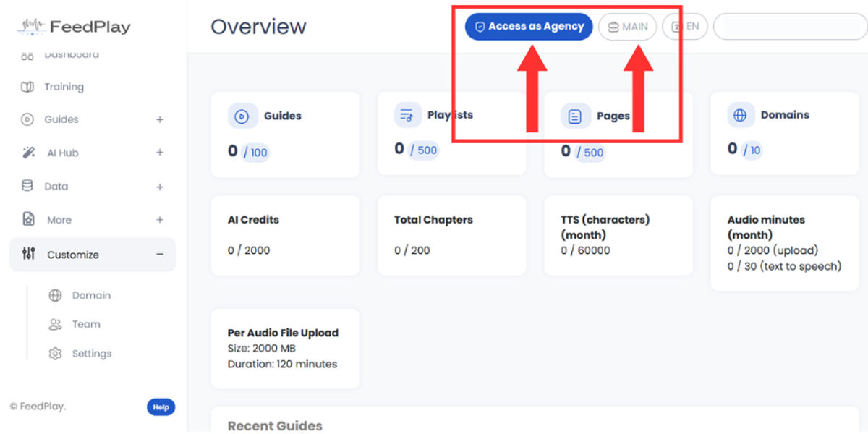The width and height of the screenshot is (868, 434).
Task: Click the AI Hub magic wand icon
Action: pos(28,153)
